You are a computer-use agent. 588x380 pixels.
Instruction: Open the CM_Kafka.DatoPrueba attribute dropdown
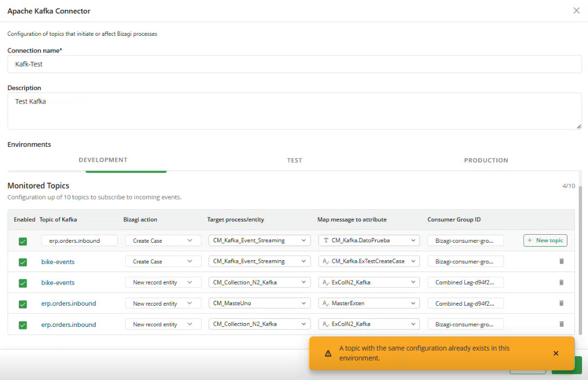click(369, 241)
